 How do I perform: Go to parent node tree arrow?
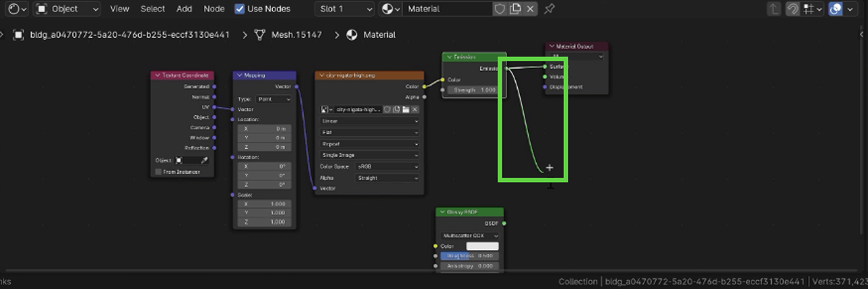[x=774, y=9]
